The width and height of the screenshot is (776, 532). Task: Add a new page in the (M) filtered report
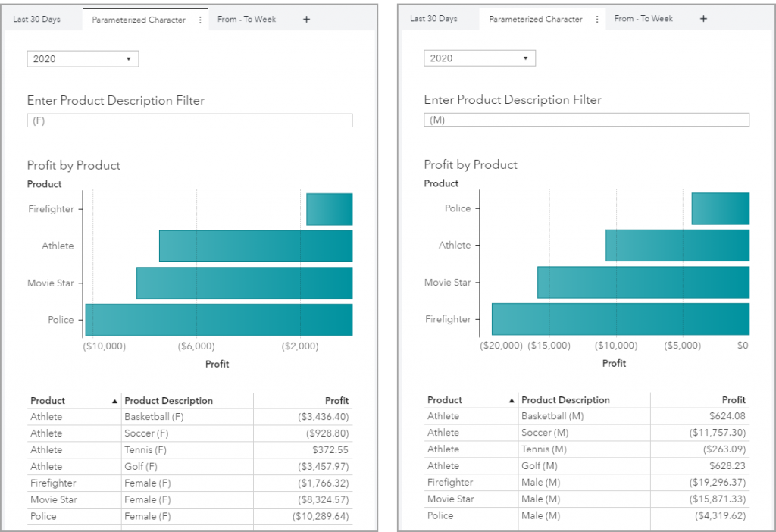[703, 19]
